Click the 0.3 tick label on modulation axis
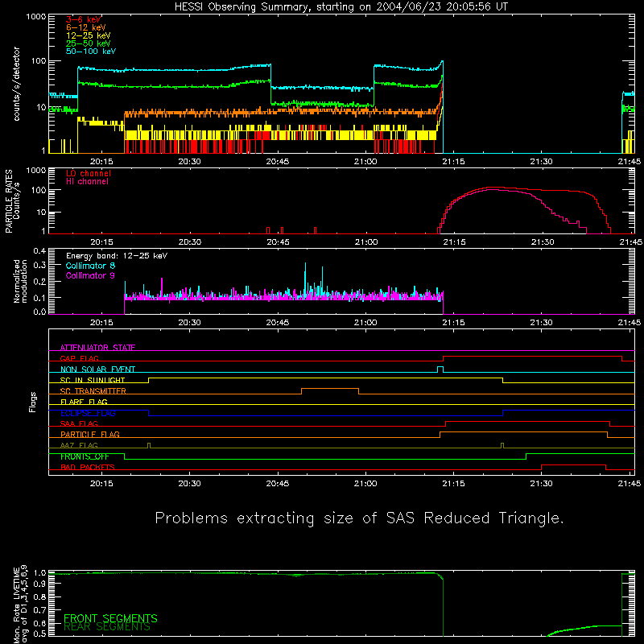 (x=39, y=265)
